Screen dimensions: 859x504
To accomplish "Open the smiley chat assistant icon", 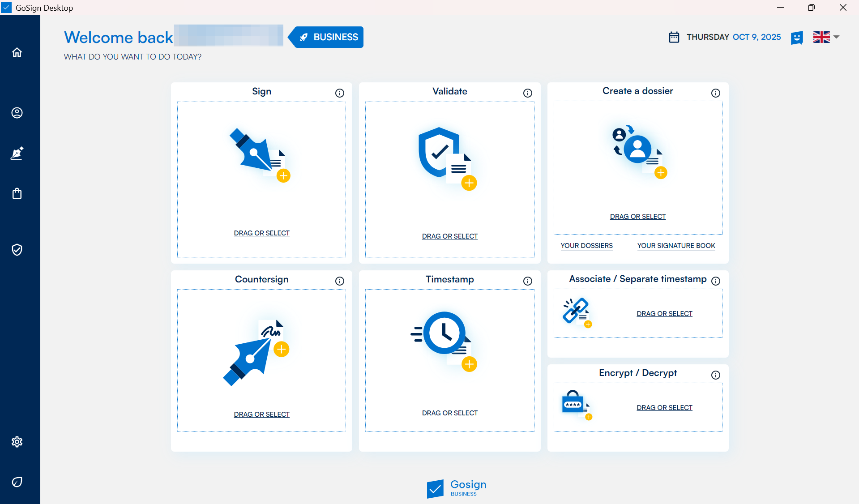I will [x=797, y=38].
